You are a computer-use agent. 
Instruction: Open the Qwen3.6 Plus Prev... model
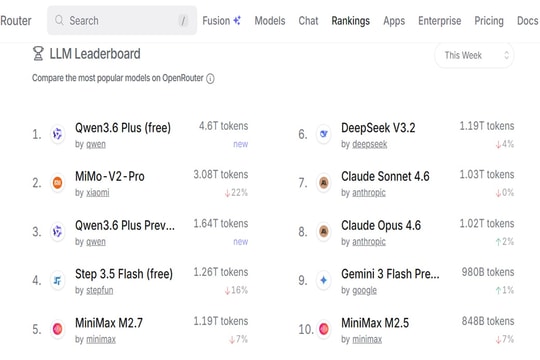point(125,225)
